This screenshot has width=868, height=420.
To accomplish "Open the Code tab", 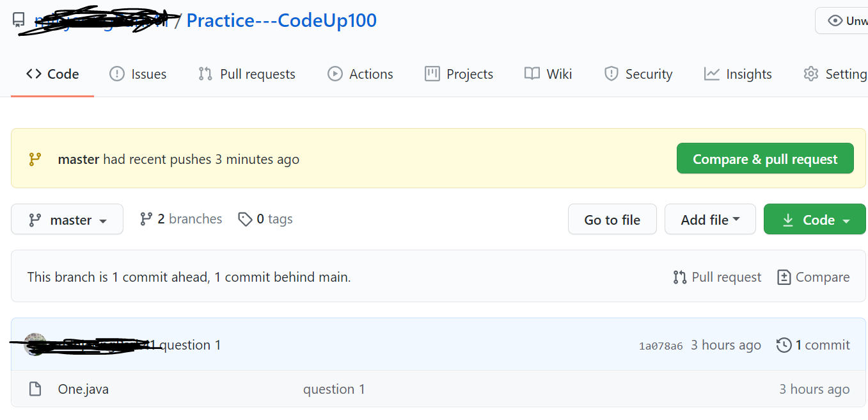I will 52,74.
